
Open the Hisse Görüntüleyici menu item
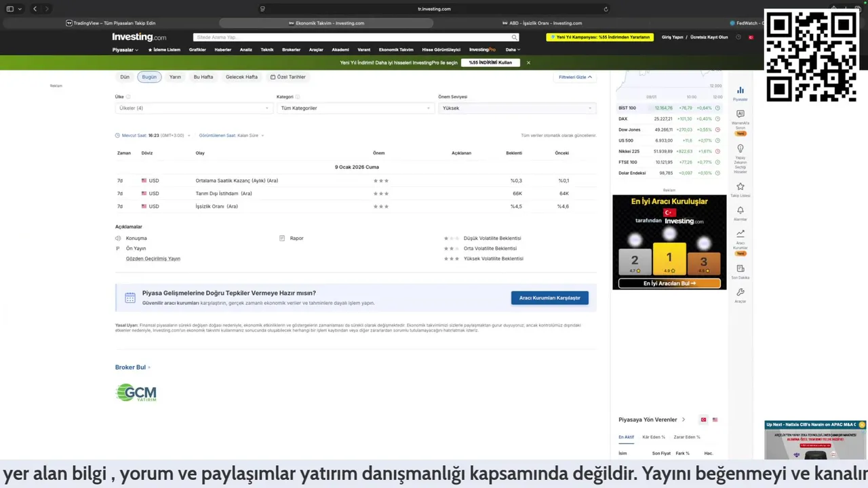pyautogui.click(x=441, y=49)
